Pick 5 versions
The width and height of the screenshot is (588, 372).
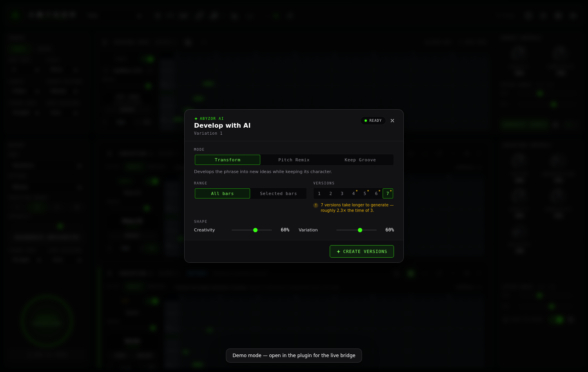pyautogui.click(x=365, y=193)
